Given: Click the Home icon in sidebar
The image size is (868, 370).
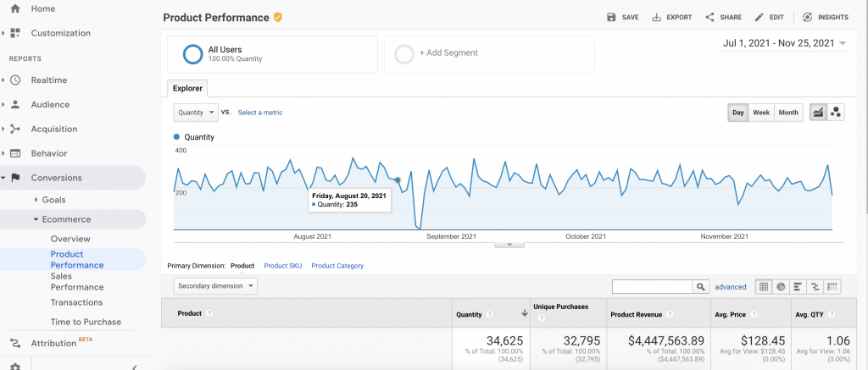Looking at the screenshot, I should click(15, 8).
